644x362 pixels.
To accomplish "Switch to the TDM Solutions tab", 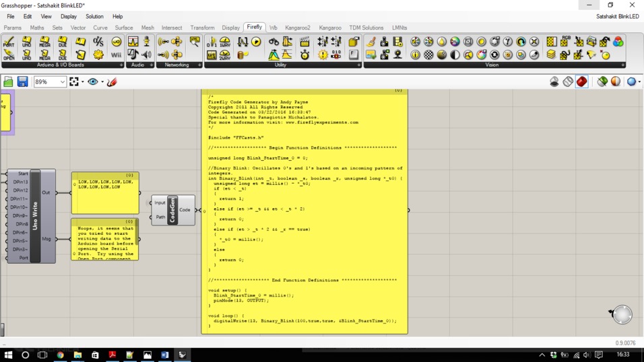I will (x=366, y=28).
